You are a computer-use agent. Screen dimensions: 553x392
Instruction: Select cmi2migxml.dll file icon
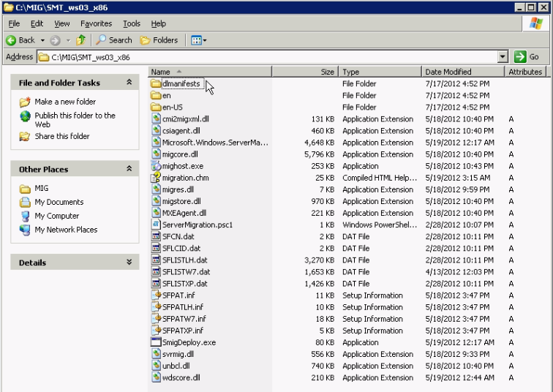pyautogui.click(x=156, y=118)
